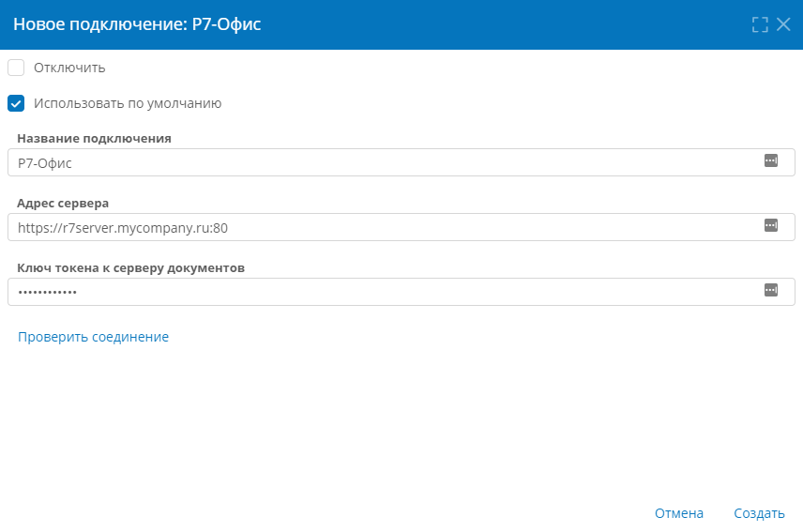Click the dialog title Новое подключение: Р7-Офис
The image size is (803, 532).
[x=137, y=24]
